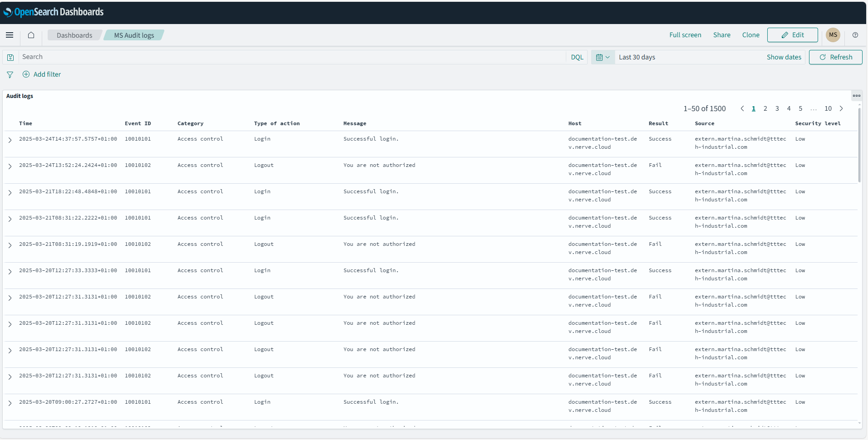
Task: Select the MS Audit logs breadcrumb tab
Action: 134,35
